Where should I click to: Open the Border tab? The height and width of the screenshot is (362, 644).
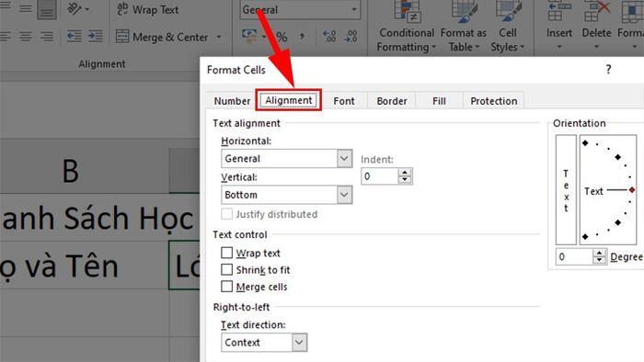click(x=392, y=101)
